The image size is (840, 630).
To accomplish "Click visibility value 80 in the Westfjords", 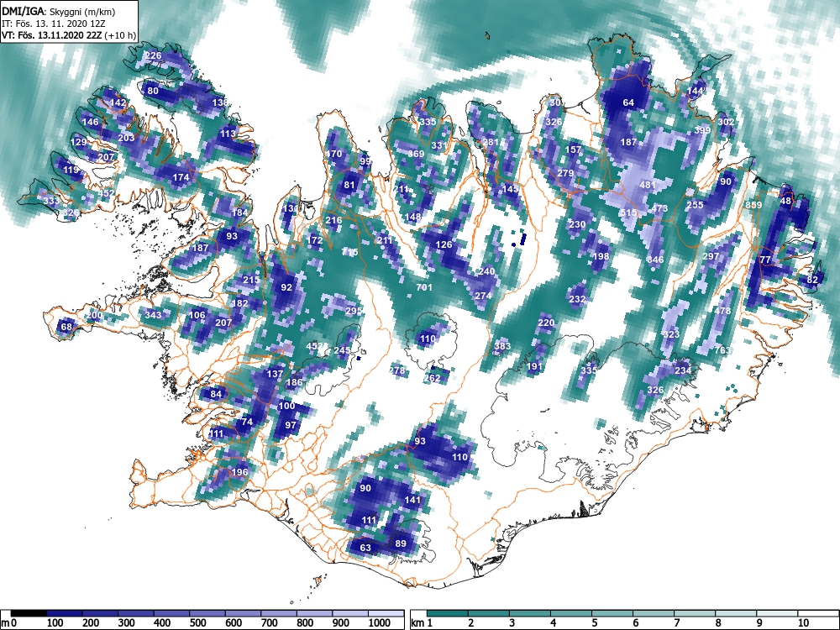I will coord(153,91).
